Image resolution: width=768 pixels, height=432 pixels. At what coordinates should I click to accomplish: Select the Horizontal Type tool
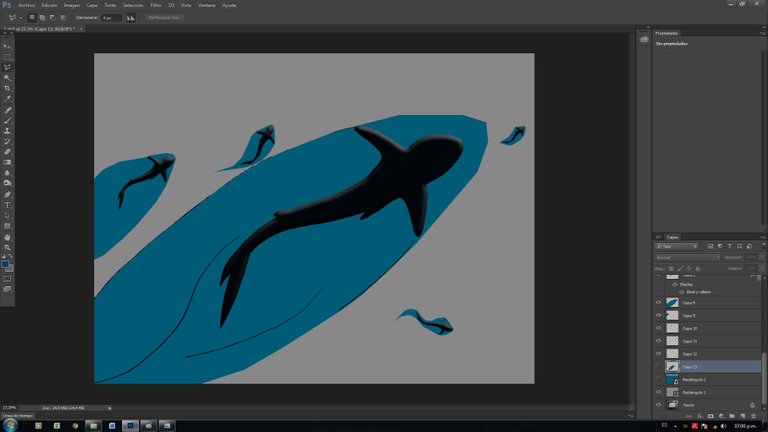pyautogui.click(x=8, y=205)
